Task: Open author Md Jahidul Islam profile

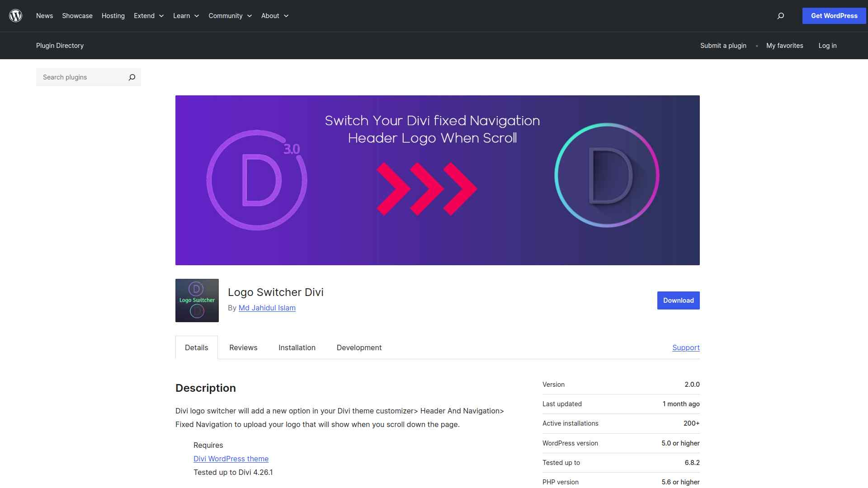Action: 267,308
